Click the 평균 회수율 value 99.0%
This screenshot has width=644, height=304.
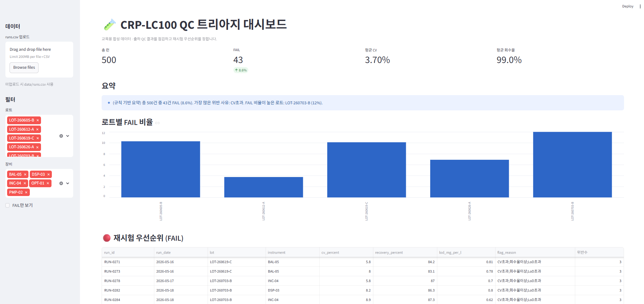pyautogui.click(x=509, y=60)
